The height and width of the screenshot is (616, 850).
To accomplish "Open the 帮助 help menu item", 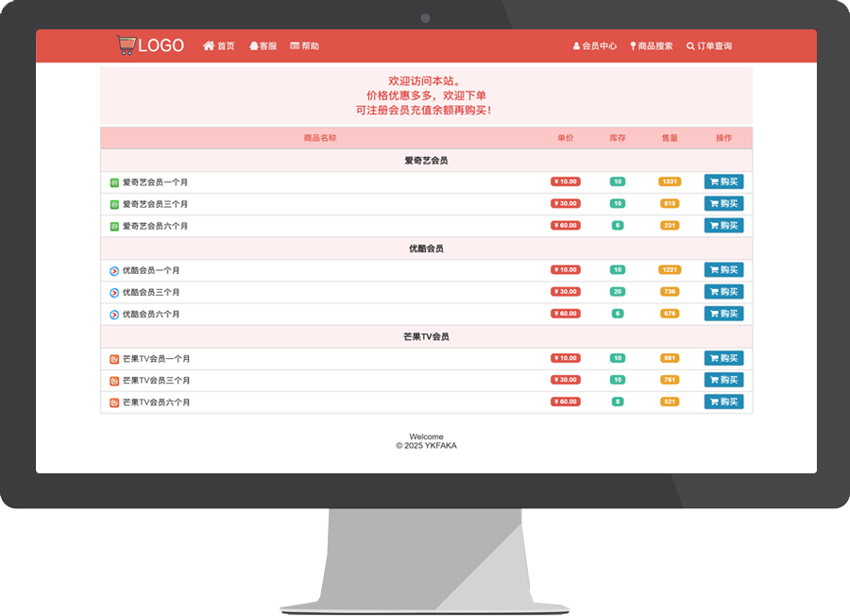I will [x=304, y=46].
